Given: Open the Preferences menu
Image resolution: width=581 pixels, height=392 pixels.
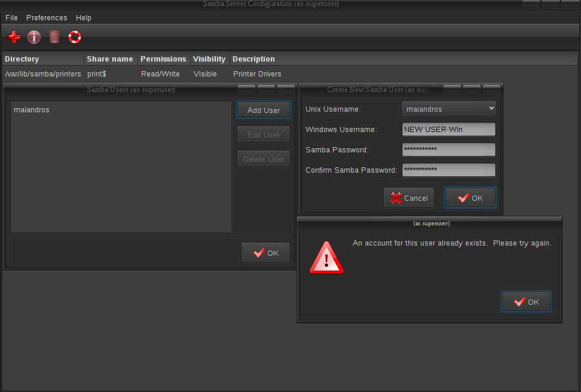Looking at the screenshot, I should click(x=47, y=18).
